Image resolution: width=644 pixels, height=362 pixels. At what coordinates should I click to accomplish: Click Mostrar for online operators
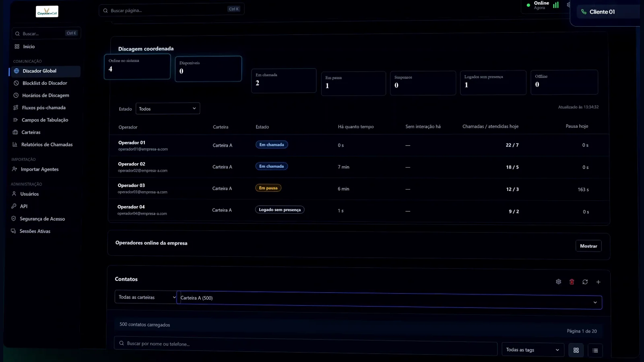point(588,246)
